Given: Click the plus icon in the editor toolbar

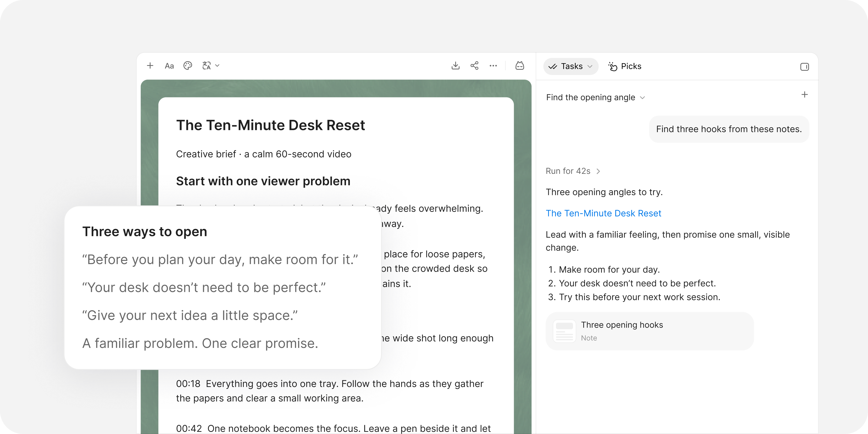Looking at the screenshot, I should click(x=150, y=66).
